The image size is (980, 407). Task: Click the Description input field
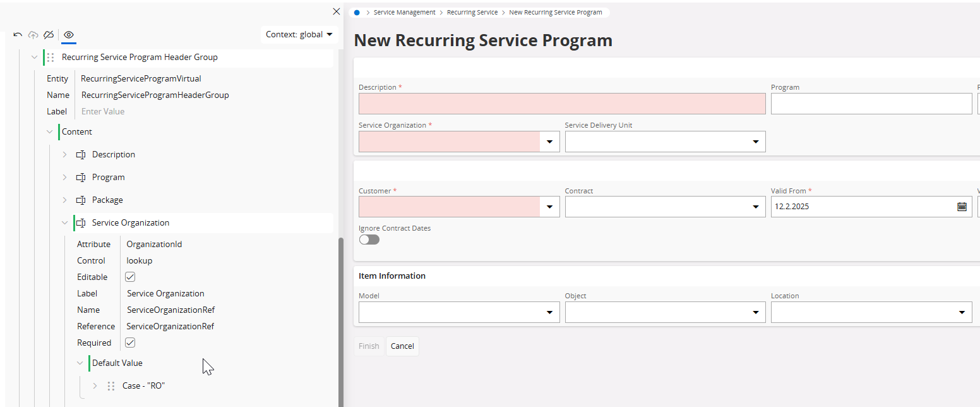pos(562,104)
